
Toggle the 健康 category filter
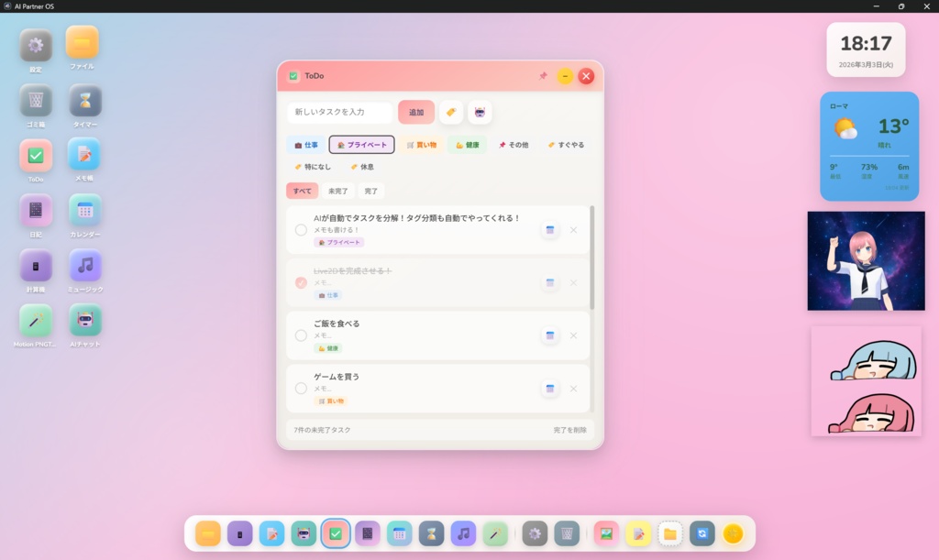[467, 144]
